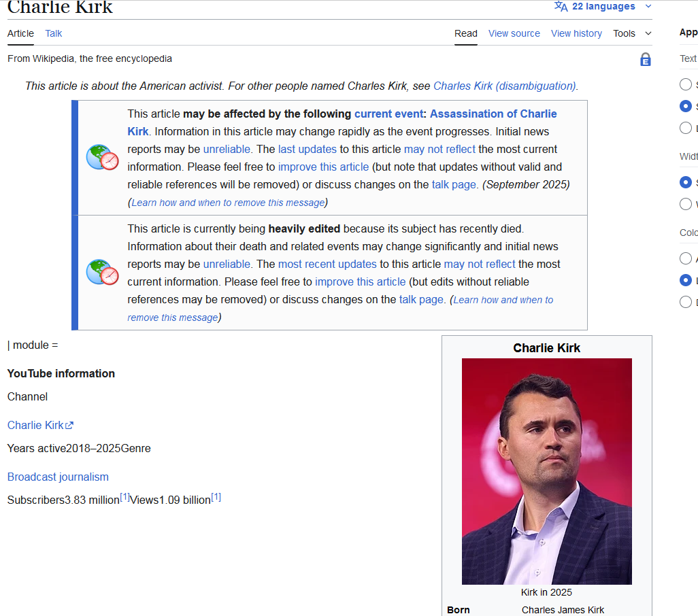
Task: Click the languages translate icon
Action: coord(561,6)
